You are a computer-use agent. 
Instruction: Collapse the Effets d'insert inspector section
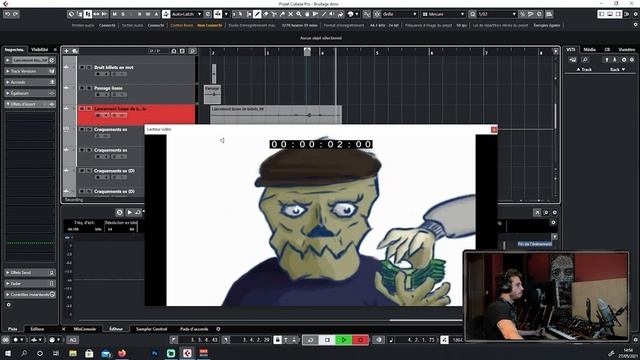(30, 104)
